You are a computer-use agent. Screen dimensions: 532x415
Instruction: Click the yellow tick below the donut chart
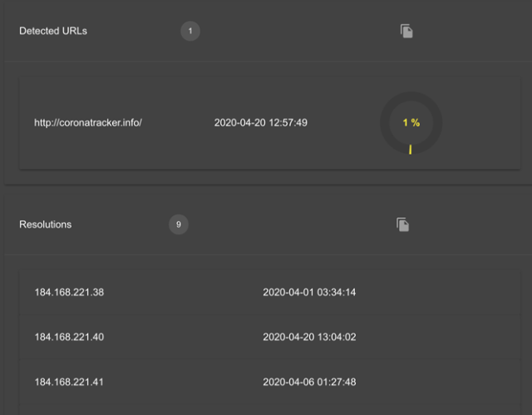pyautogui.click(x=410, y=150)
